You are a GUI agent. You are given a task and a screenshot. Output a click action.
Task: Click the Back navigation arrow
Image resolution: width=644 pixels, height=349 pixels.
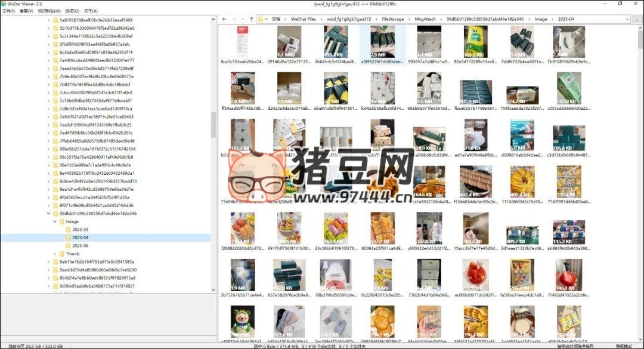(223, 19)
